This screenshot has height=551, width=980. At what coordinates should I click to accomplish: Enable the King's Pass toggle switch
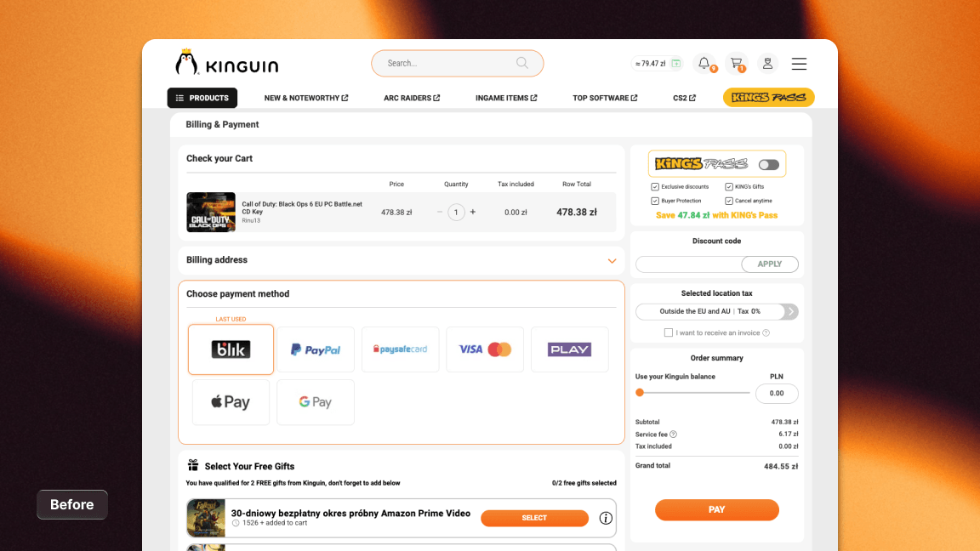click(768, 165)
